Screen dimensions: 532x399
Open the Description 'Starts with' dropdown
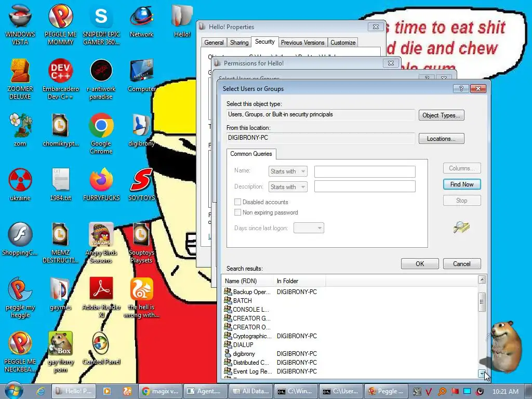[288, 187]
